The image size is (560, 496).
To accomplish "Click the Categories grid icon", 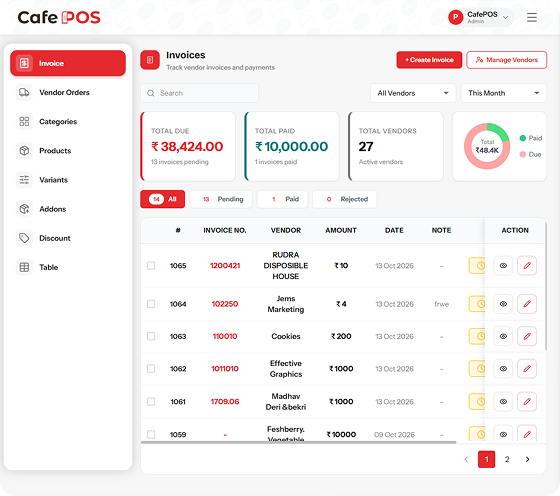I will click(x=24, y=121).
